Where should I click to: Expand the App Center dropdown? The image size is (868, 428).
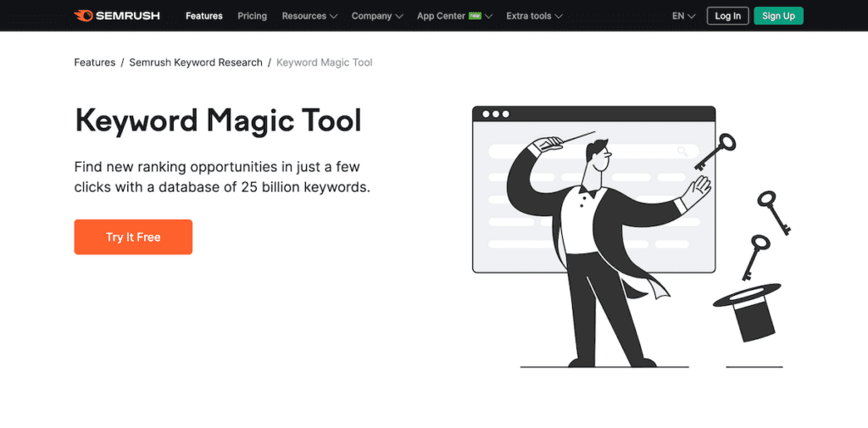point(454,16)
